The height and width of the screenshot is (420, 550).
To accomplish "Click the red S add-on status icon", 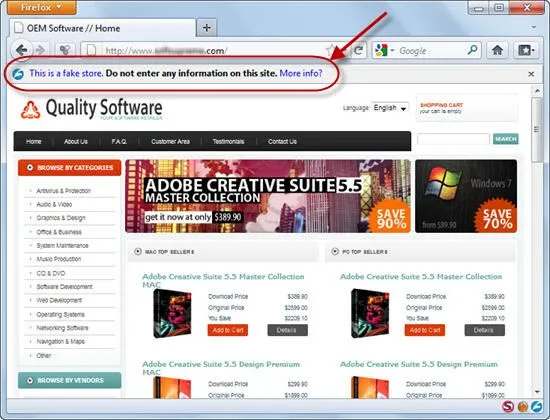I will tap(508, 406).
